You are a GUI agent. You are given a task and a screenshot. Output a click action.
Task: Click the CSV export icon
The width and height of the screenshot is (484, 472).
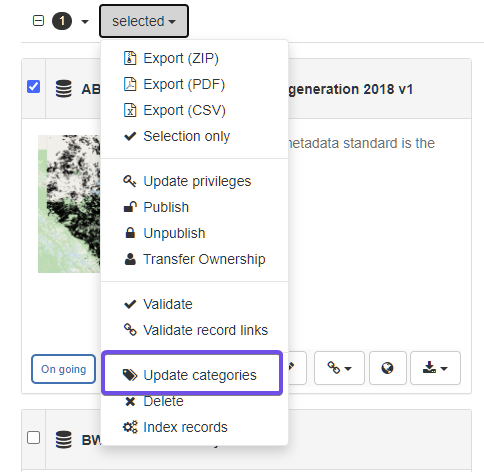[x=130, y=110]
